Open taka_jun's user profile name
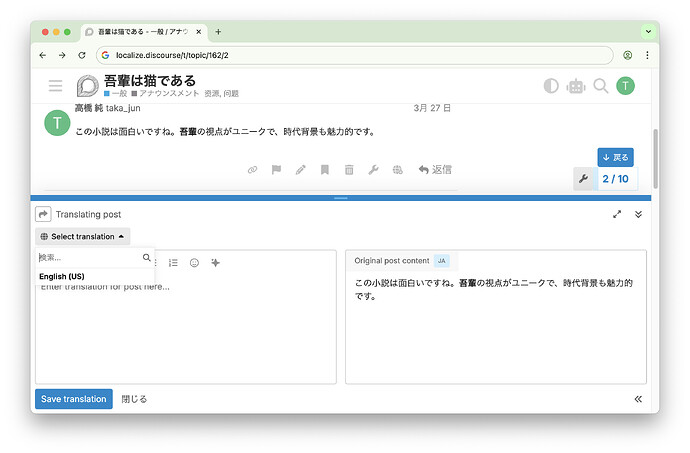 pos(123,108)
